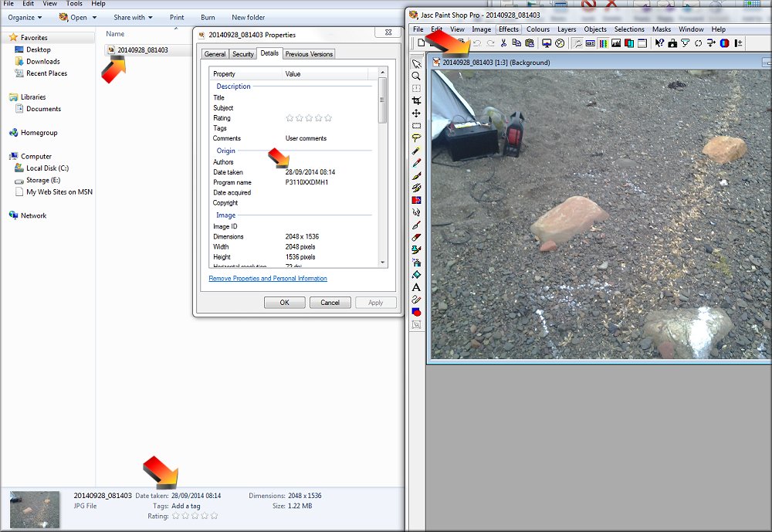Expand the Organize dropdown

[x=25, y=17]
